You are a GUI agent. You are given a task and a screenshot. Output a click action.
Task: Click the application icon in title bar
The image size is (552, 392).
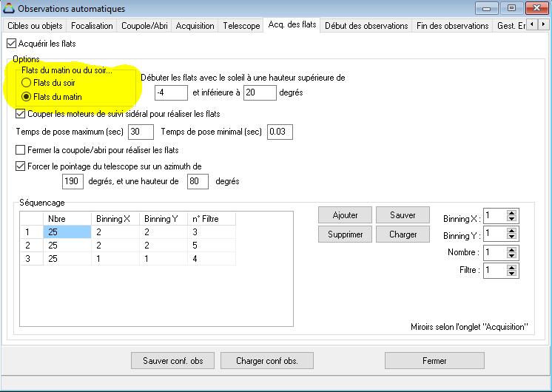(10, 9)
